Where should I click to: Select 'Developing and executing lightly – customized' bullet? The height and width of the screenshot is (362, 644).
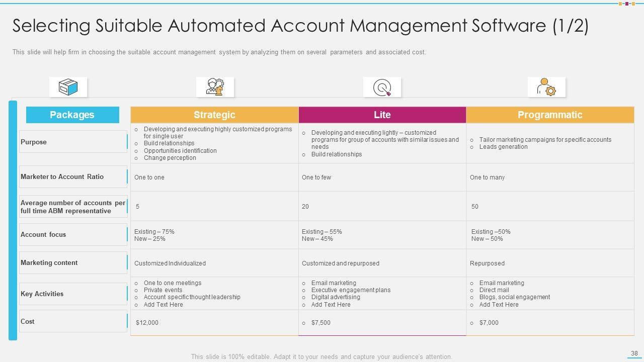(385, 140)
